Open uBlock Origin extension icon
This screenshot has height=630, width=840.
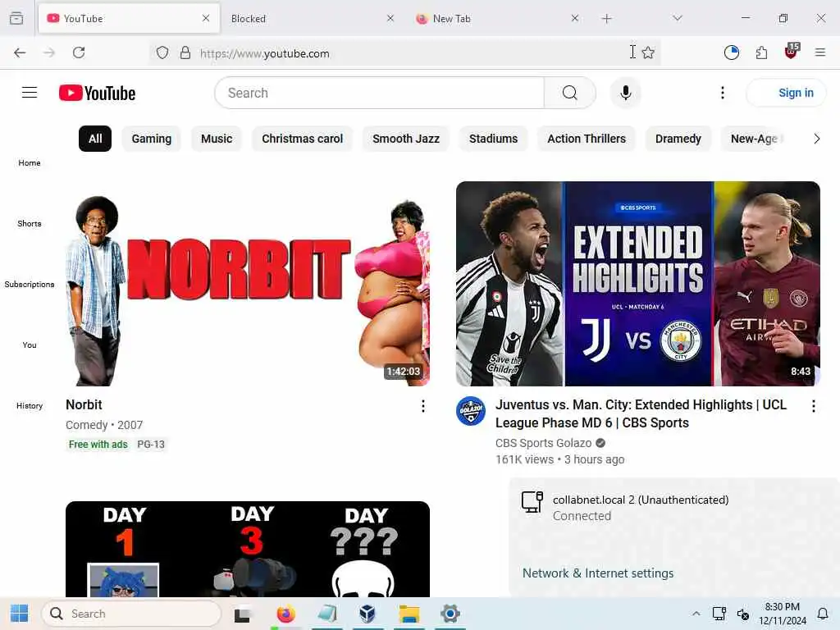792,52
